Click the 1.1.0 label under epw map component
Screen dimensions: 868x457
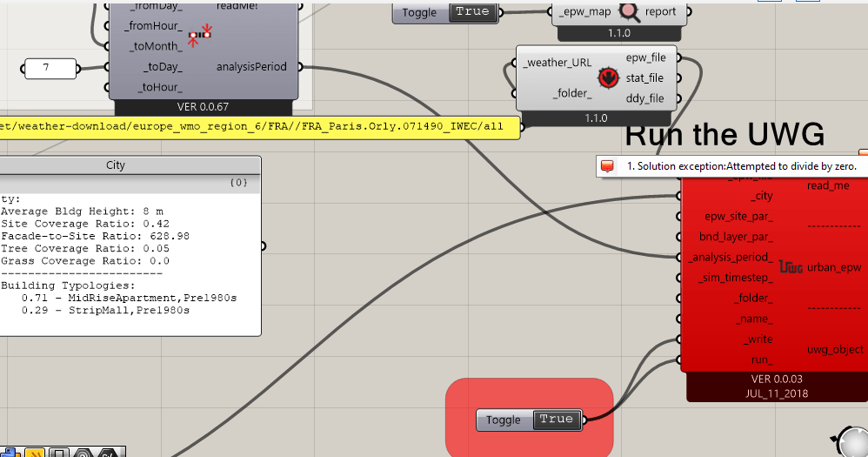click(619, 33)
